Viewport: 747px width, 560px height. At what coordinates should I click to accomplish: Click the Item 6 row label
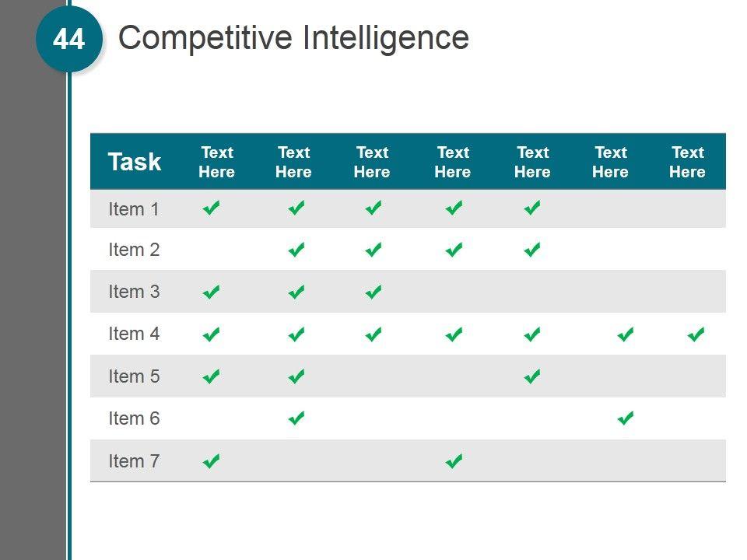(x=134, y=418)
